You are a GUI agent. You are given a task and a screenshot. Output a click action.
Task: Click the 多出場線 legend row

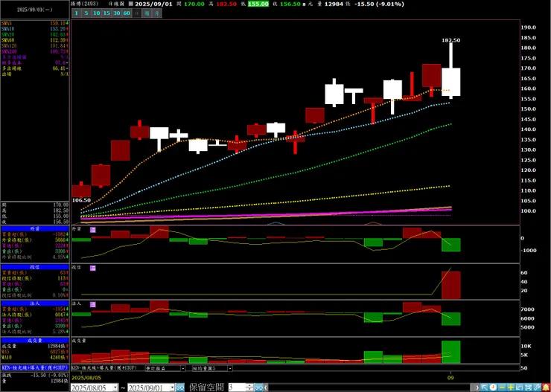[35, 68]
